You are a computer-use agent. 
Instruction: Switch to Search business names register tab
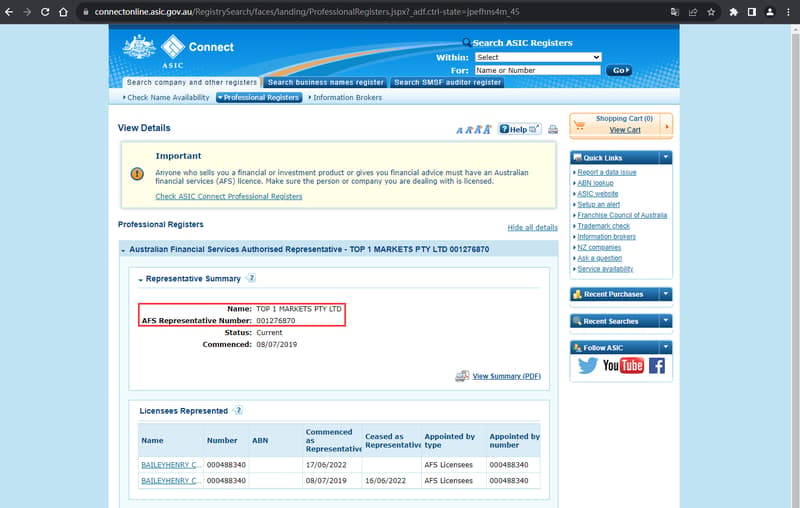click(326, 82)
